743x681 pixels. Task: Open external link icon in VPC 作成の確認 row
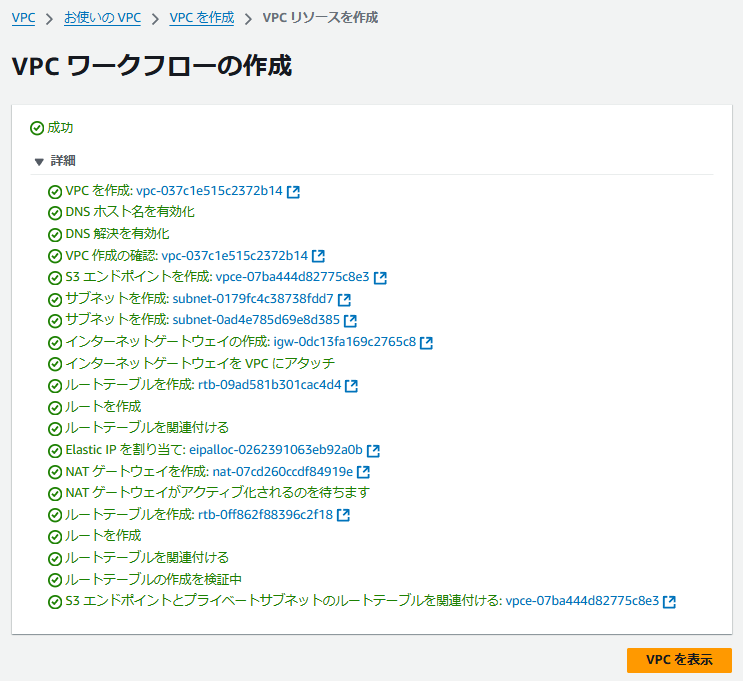click(x=318, y=256)
